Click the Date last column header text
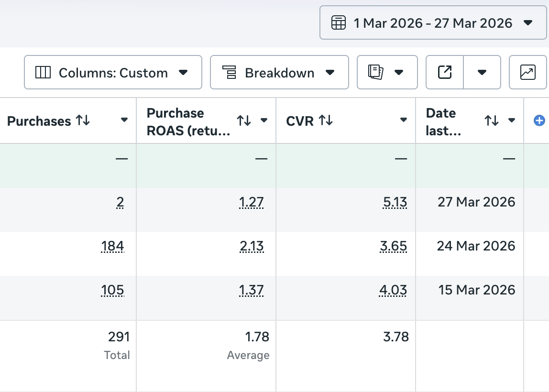This screenshot has width=549, height=392. pos(443,122)
